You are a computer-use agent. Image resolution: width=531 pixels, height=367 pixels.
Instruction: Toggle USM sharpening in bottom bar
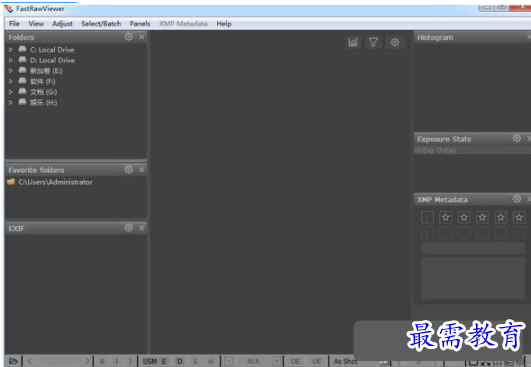(149, 361)
